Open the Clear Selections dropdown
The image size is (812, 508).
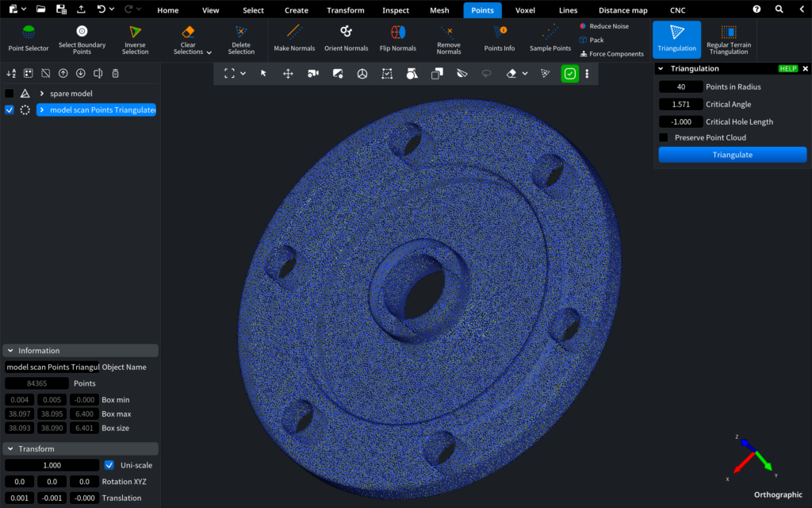click(x=209, y=52)
